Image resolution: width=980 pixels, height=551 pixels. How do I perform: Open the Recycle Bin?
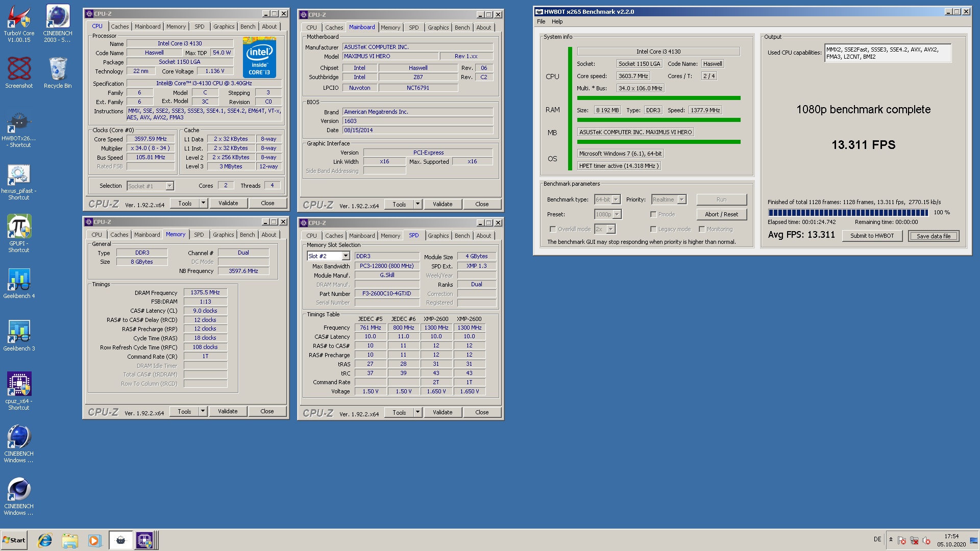(58, 72)
